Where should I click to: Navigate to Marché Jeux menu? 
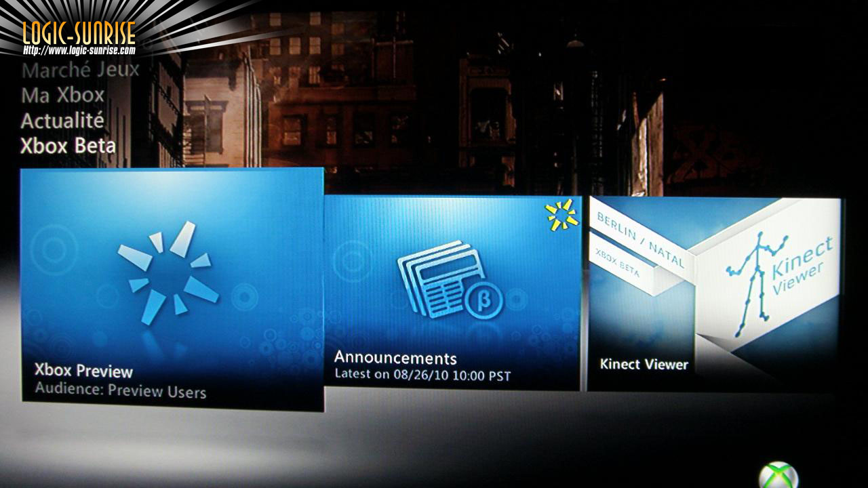click(80, 70)
